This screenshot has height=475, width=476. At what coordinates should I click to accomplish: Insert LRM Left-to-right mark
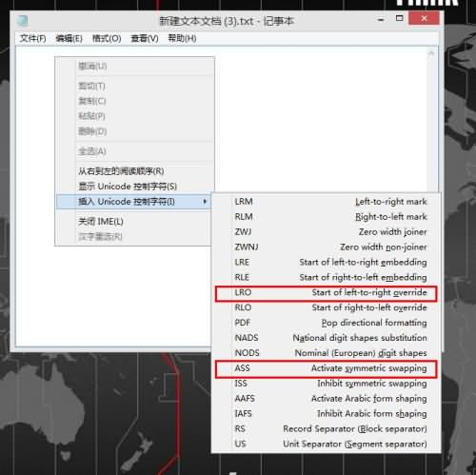327,202
